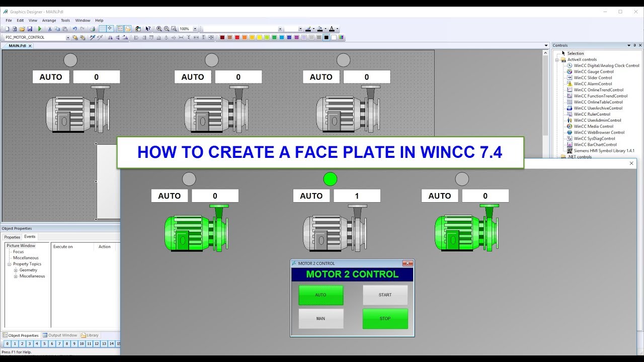Toggle the snap to grid button
Screen dimensions: 644x362
click(110, 29)
